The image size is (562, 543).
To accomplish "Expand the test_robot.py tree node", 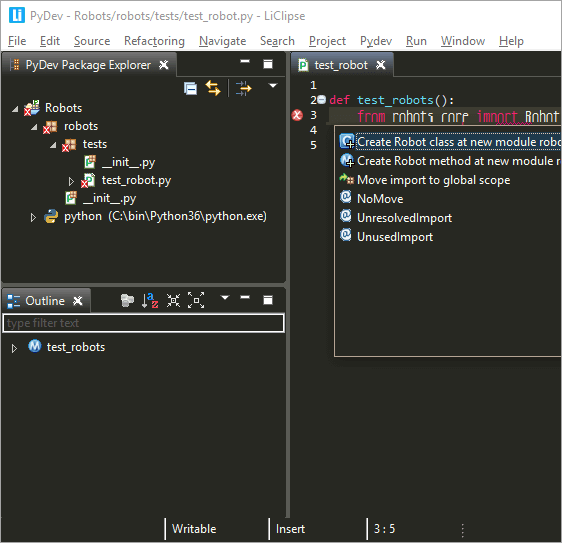I will pyautogui.click(x=71, y=181).
